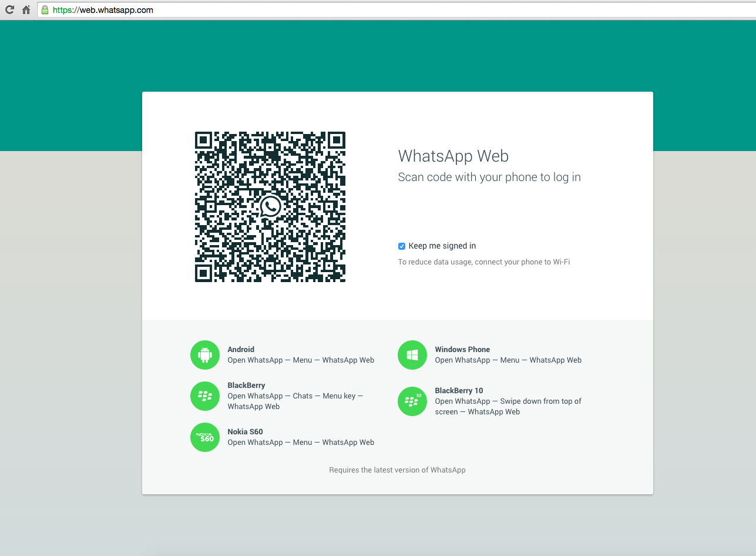This screenshot has height=556, width=756.
Task: Click the green Android robot icon
Action: (205, 355)
